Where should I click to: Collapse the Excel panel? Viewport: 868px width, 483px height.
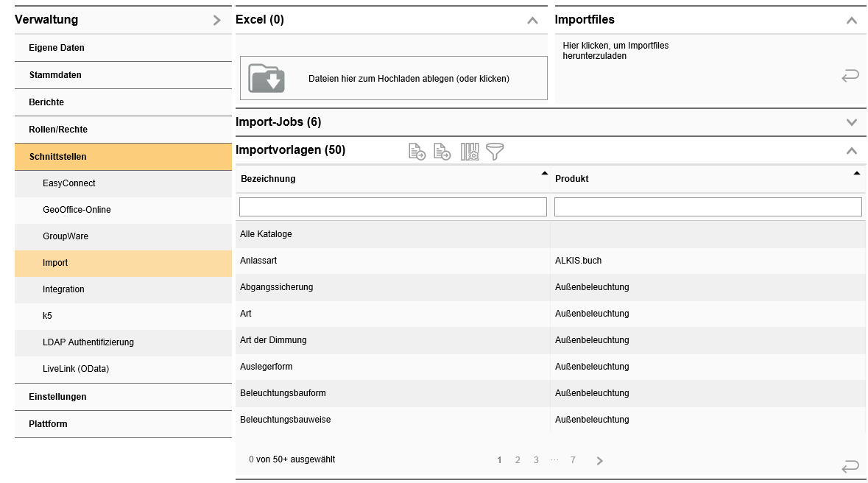pos(532,21)
